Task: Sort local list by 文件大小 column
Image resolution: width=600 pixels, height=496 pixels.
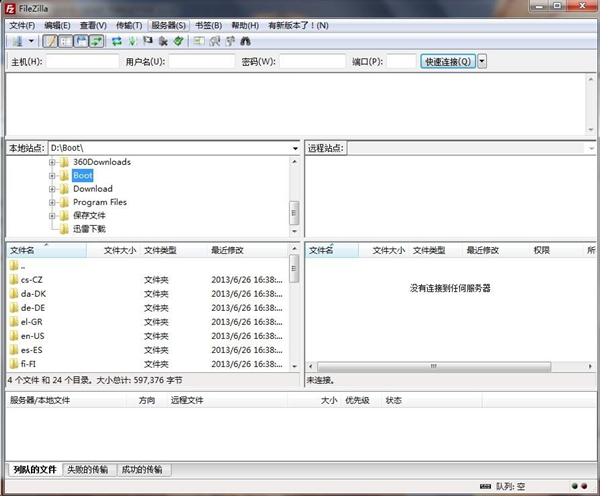Action: [x=114, y=250]
